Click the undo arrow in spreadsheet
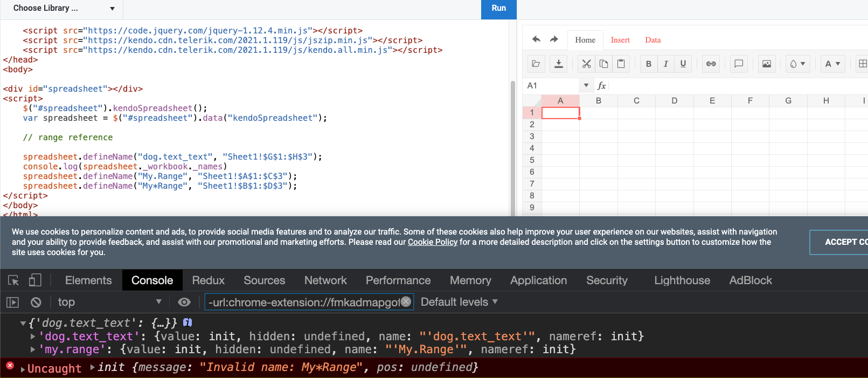Image resolution: width=868 pixels, height=378 pixels. [x=536, y=39]
